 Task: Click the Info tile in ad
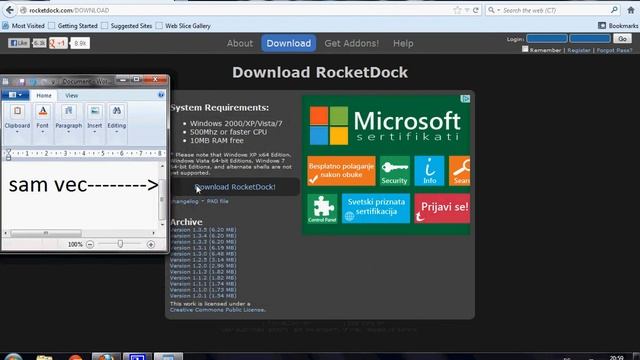coord(429,171)
